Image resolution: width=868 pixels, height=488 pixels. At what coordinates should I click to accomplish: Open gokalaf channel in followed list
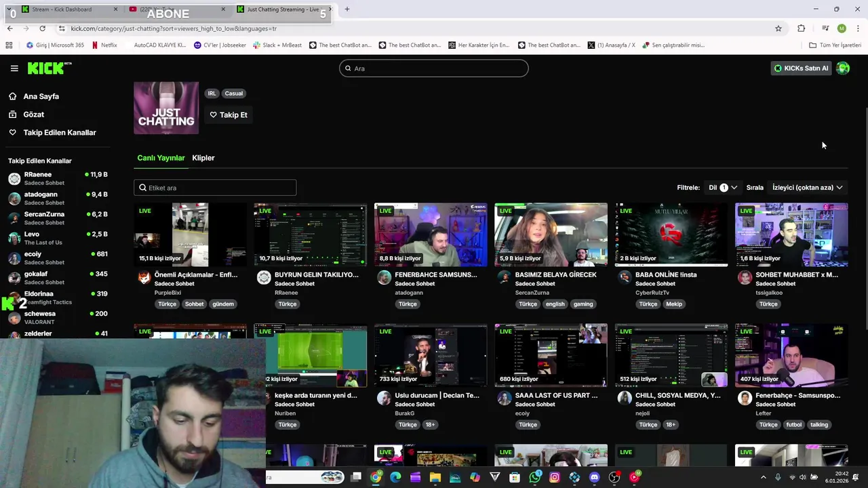[x=58, y=277]
